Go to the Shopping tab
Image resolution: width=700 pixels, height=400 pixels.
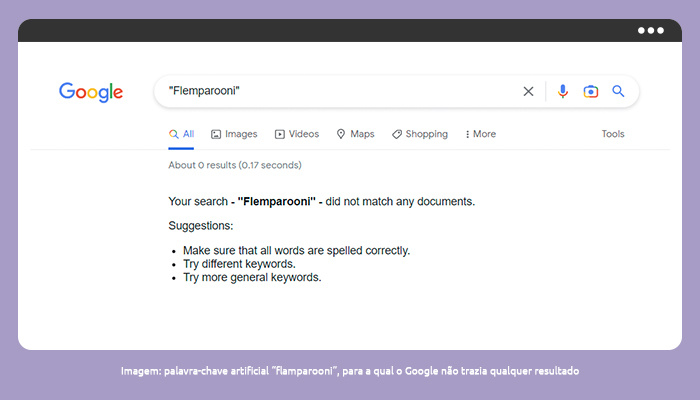coord(420,134)
